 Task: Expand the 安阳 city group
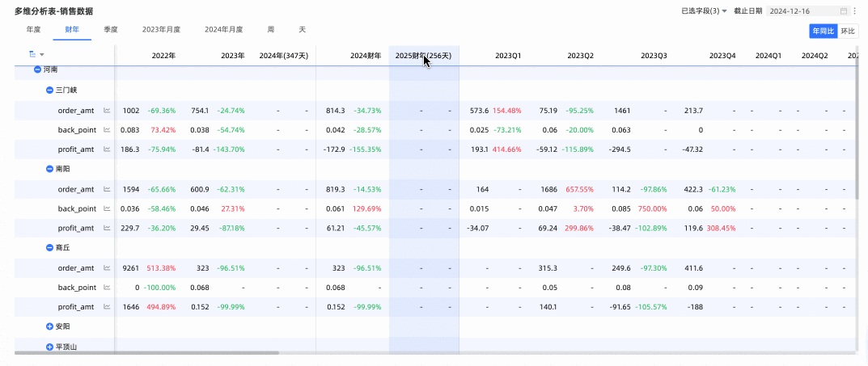pyautogui.click(x=49, y=326)
